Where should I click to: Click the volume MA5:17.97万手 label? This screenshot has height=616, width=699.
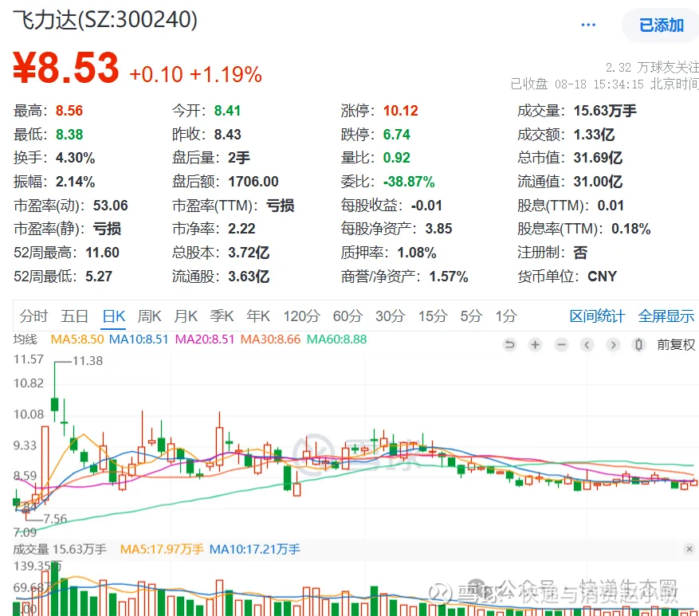[162, 549]
